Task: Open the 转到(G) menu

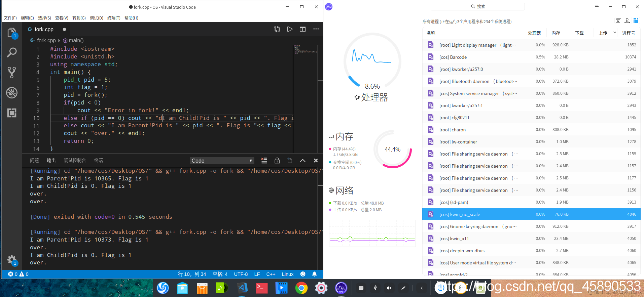Action: coord(79,18)
